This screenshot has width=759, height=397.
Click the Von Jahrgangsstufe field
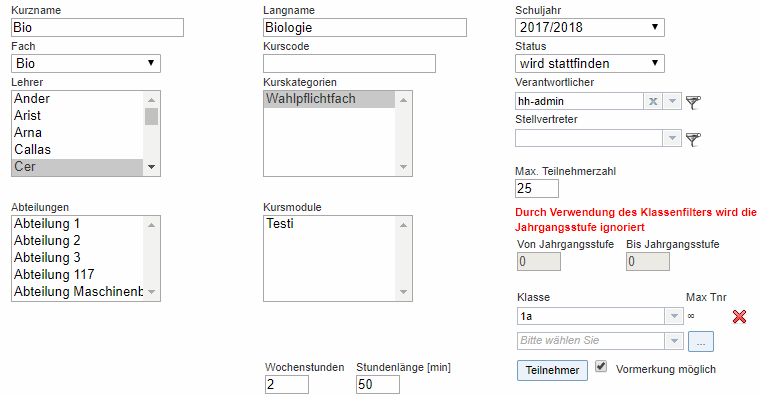pyautogui.click(x=539, y=261)
